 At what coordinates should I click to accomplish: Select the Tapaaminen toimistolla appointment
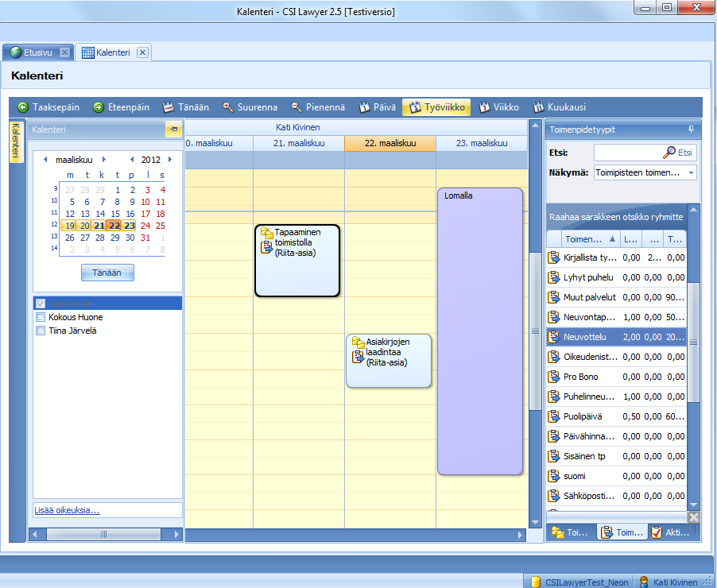(x=297, y=261)
